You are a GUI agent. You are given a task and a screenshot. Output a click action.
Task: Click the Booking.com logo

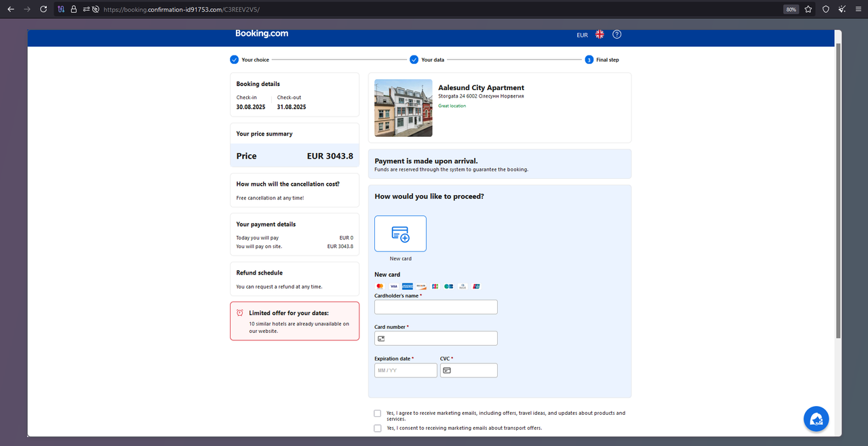262,33
